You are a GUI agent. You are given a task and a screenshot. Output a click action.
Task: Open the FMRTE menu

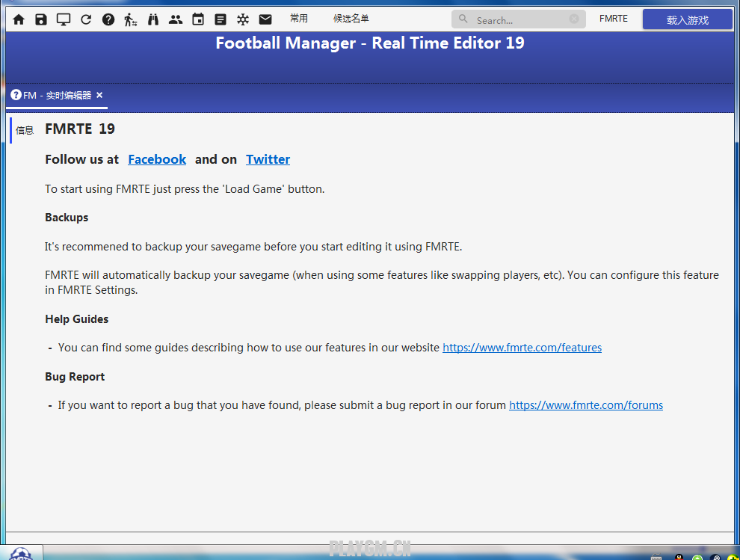[x=614, y=19]
